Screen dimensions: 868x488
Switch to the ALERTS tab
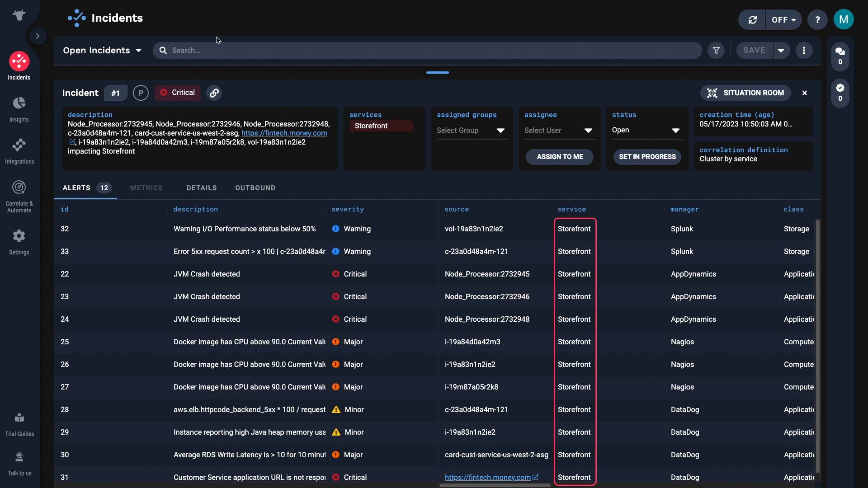point(86,188)
